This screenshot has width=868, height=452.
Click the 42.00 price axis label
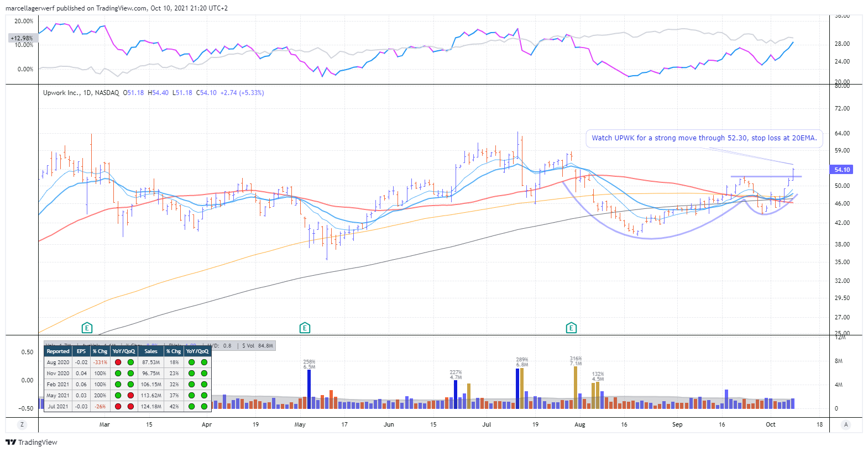[x=842, y=223]
